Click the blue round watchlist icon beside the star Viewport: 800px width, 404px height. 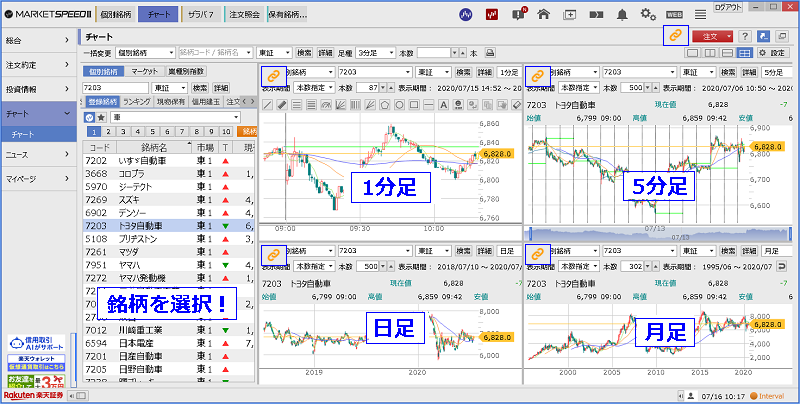click(x=89, y=117)
